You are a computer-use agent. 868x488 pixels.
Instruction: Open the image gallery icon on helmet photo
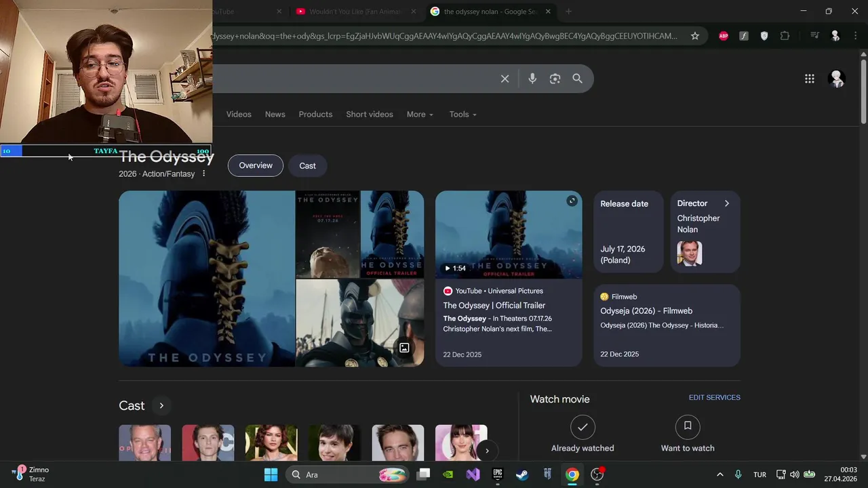[x=404, y=348]
